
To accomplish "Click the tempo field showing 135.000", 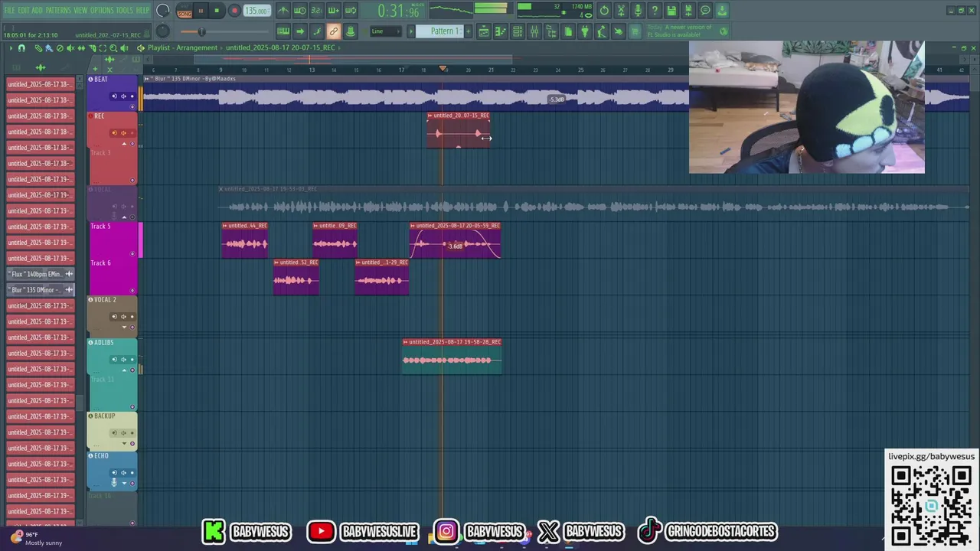I will [256, 11].
